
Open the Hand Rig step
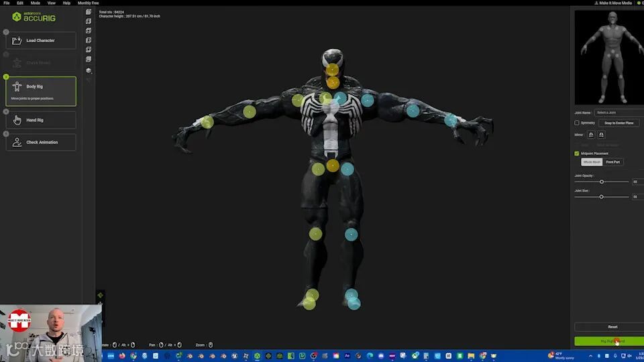(x=41, y=120)
